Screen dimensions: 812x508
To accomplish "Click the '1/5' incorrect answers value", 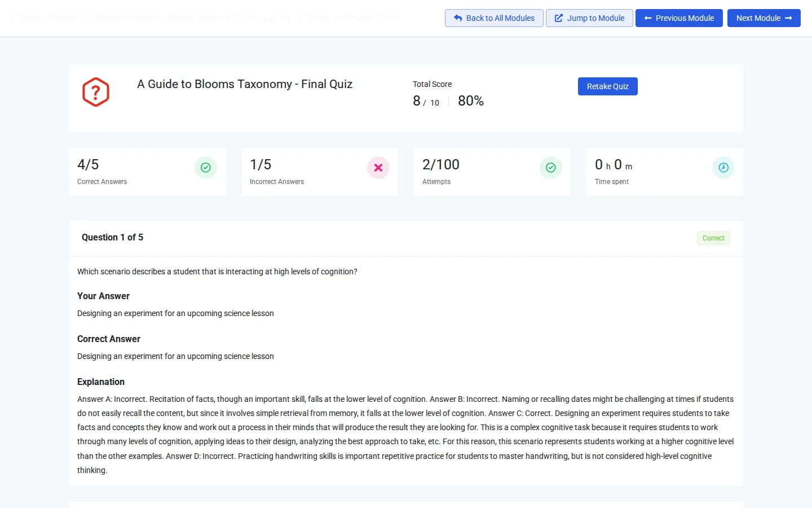I will [x=261, y=164].
